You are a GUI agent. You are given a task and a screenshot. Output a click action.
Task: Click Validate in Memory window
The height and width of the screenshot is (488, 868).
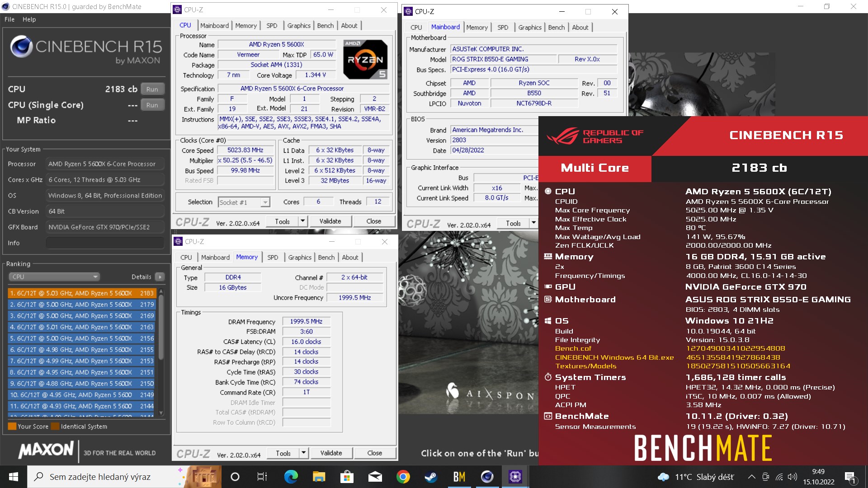coord(331,453)
